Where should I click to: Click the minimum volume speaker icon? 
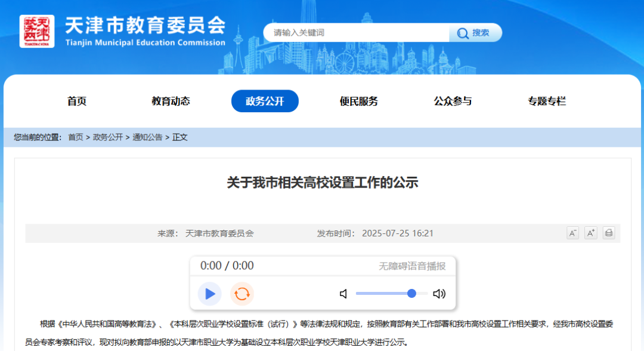pyautogui.click(x=343, y=294)
